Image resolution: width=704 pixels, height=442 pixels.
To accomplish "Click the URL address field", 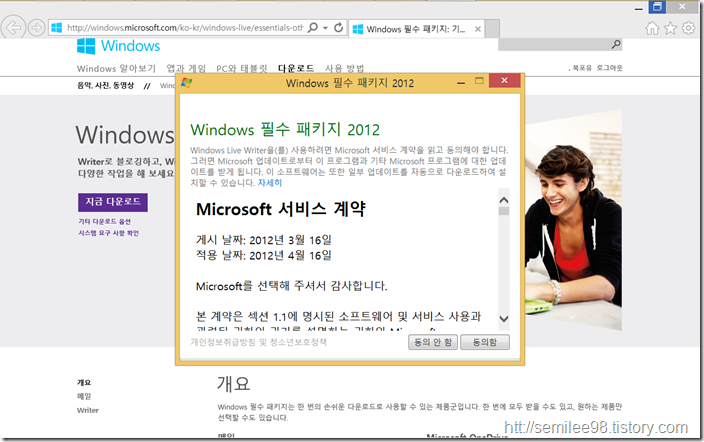I will (185, 28).
